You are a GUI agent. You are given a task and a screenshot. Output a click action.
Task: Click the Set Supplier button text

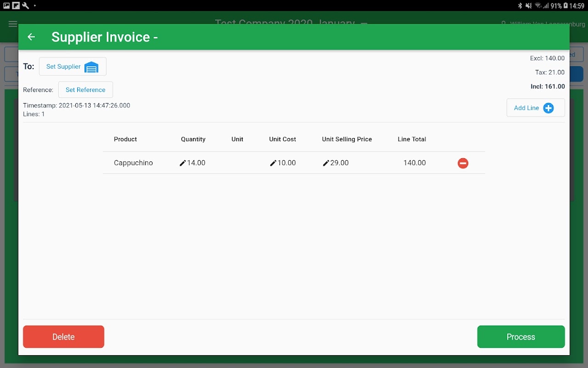pyautogui.click(x=63, y=67)
